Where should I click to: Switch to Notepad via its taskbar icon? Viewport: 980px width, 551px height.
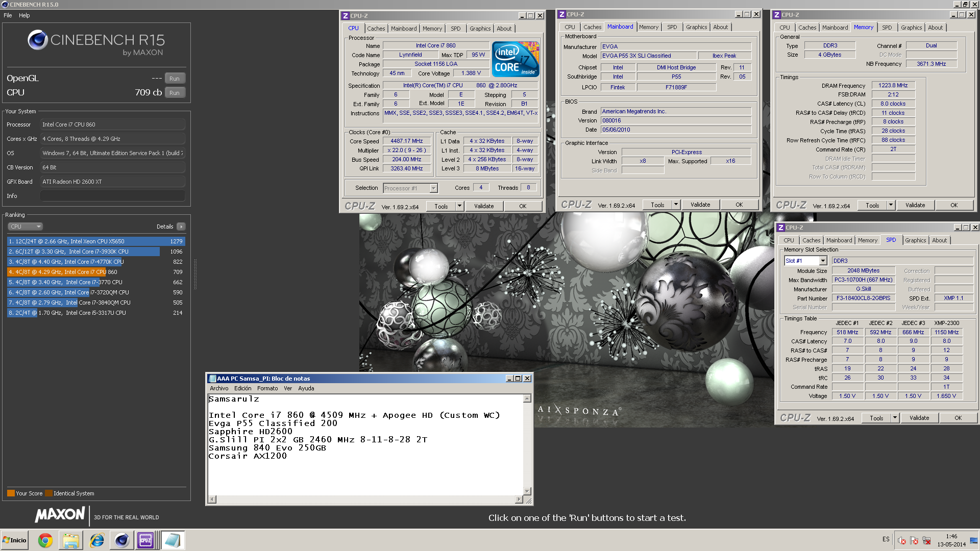coord(173,540)
